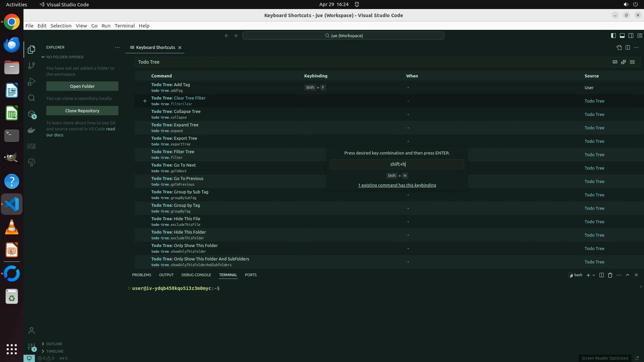Expand the Timeline section

(x=55, y=351)
